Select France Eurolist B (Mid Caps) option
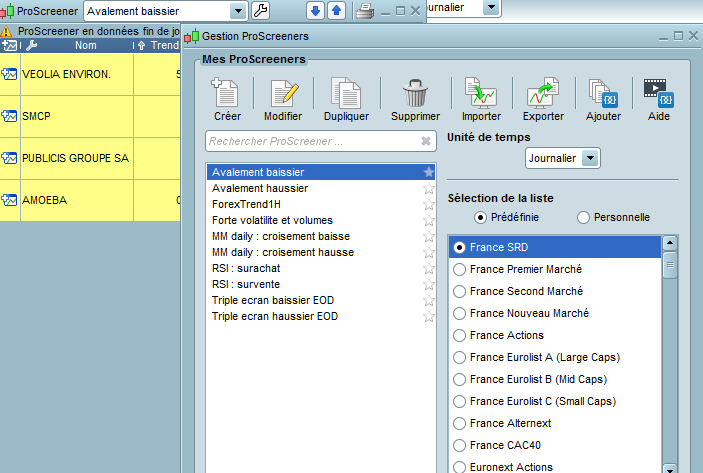This screenshot has width=703, height=473. (460, 380)
